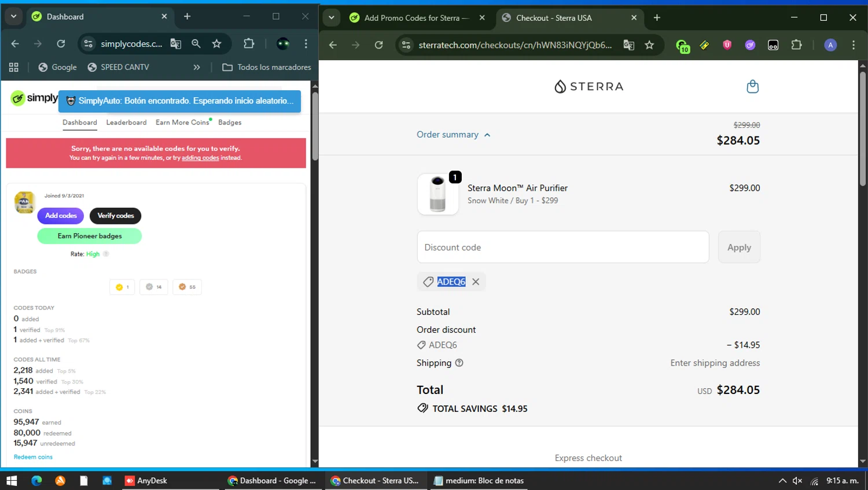Open Windows Start menu

[12, 481]
